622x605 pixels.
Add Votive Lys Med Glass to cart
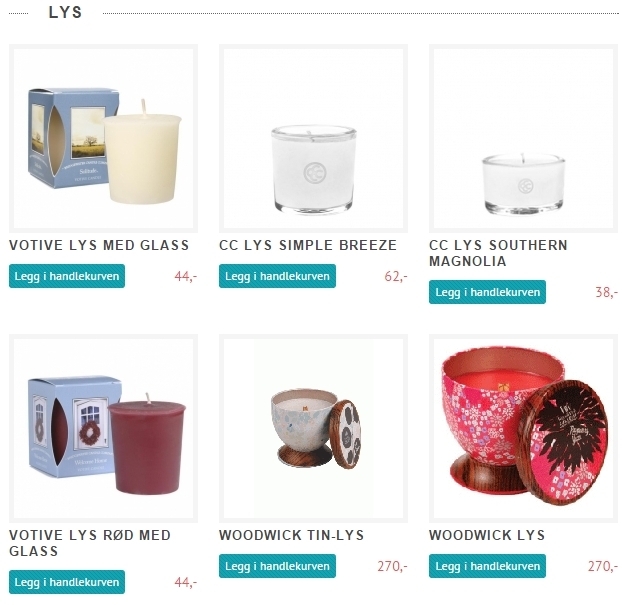coord(67,276)
